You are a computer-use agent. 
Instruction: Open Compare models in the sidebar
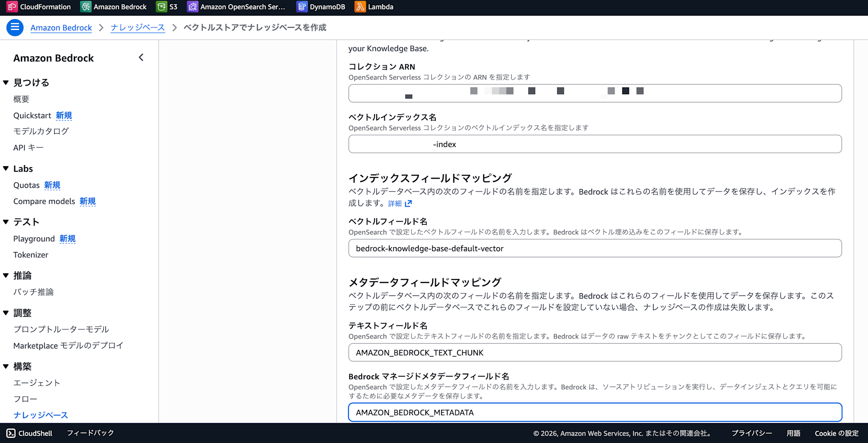pos(44,201)
